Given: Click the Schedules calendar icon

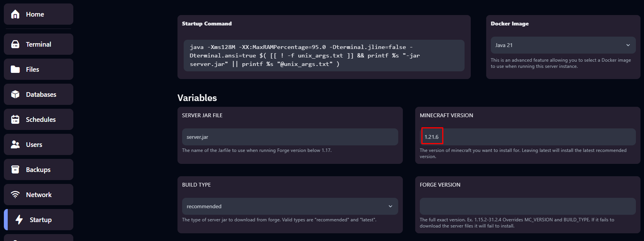Looking at the screenshot, I should [x=15, y=120].
